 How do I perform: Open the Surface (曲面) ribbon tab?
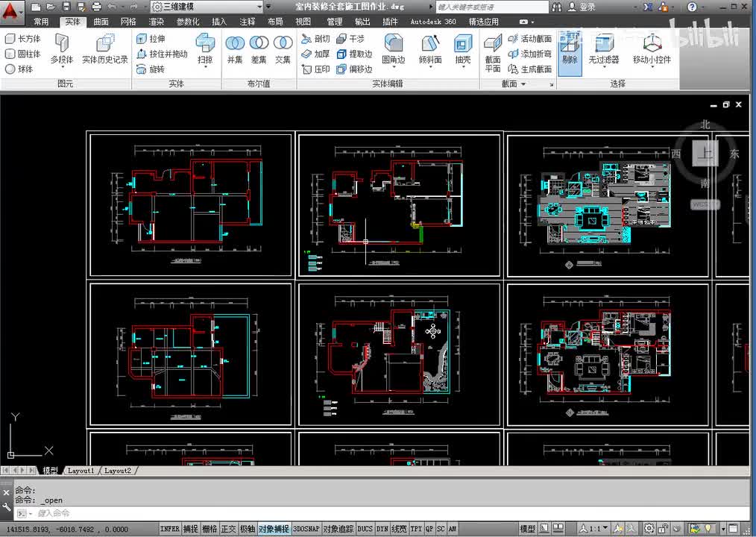[101, 22]
